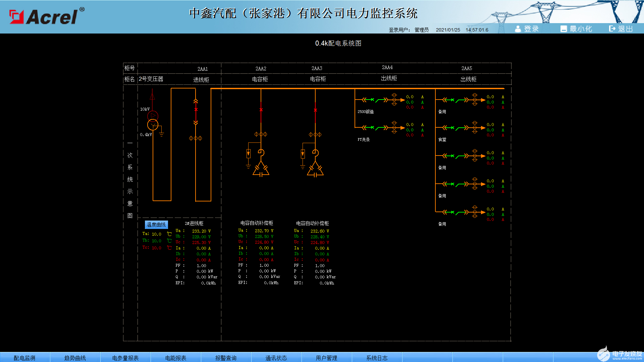Viewport: 644px width, 362px height.
Task: Click the Acrel logo
Action: pos(47,16)
